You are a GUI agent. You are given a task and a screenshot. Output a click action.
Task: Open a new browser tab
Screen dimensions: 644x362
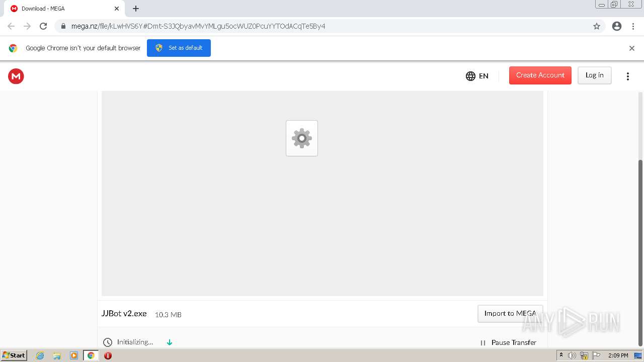point(136,9)
